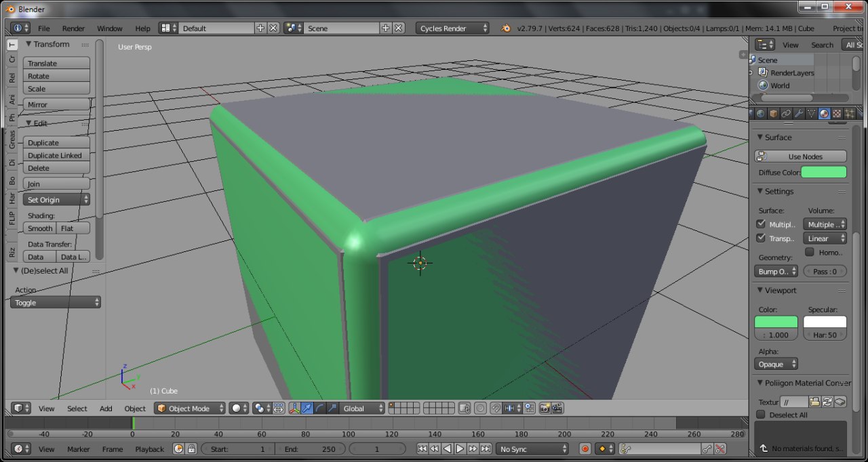Viewport: 868px width, 462px height.
Task: Click the Translate button
Action: click(56, 63)
